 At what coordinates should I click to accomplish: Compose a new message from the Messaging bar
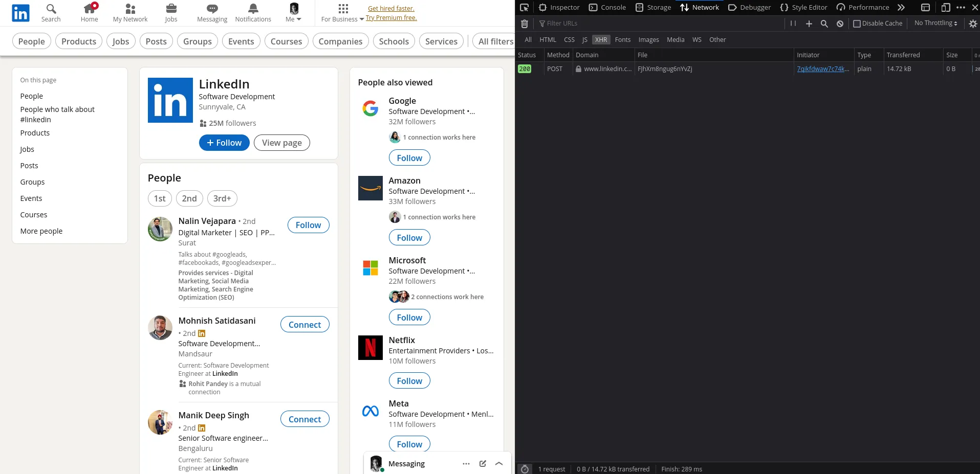tap(483, 464)
